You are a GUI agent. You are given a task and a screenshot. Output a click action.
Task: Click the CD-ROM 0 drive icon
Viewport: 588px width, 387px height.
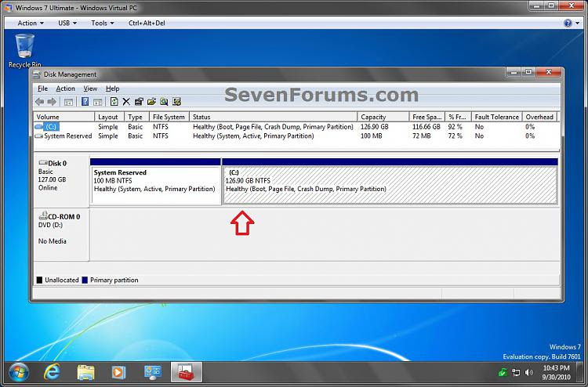(43, 215)
